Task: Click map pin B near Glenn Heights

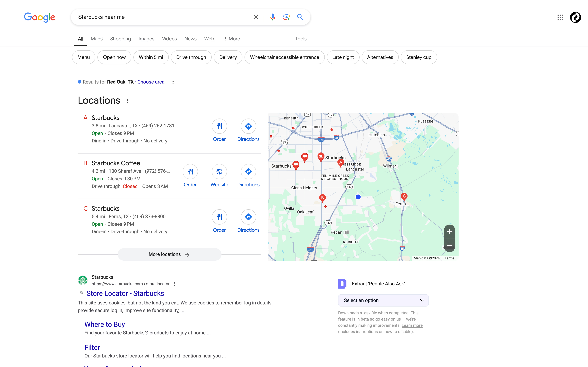Action: coord(322,198)
